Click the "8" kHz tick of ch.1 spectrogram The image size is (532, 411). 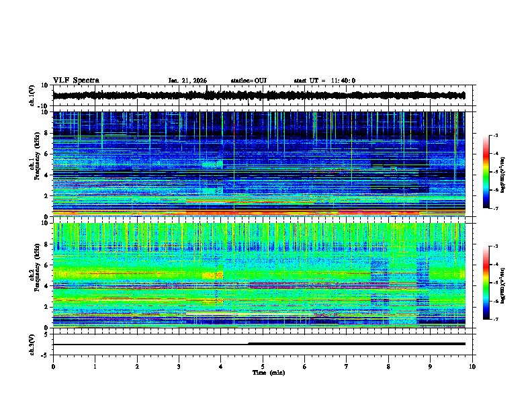(x=47, y=133)
